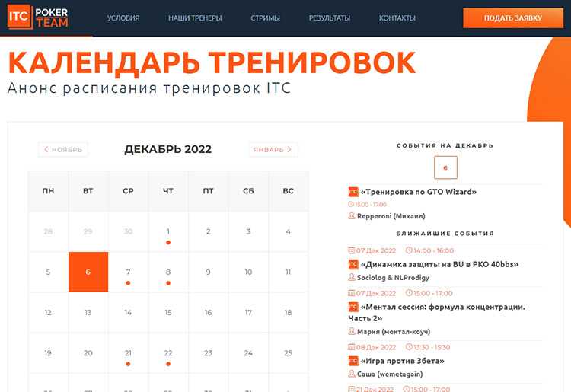Click trainer name Repperoni (Михаил)
This screenshot has width=571, height=392.
391,216
